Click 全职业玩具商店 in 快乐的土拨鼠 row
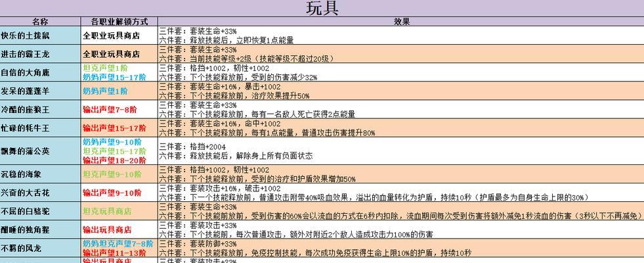 click(112, 36)
